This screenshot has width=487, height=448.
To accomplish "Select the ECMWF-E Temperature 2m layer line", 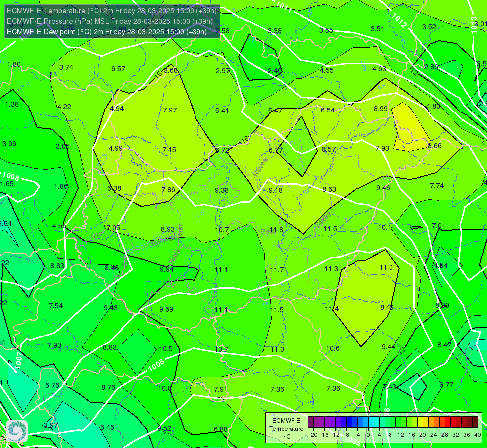I will coord(112,11).
